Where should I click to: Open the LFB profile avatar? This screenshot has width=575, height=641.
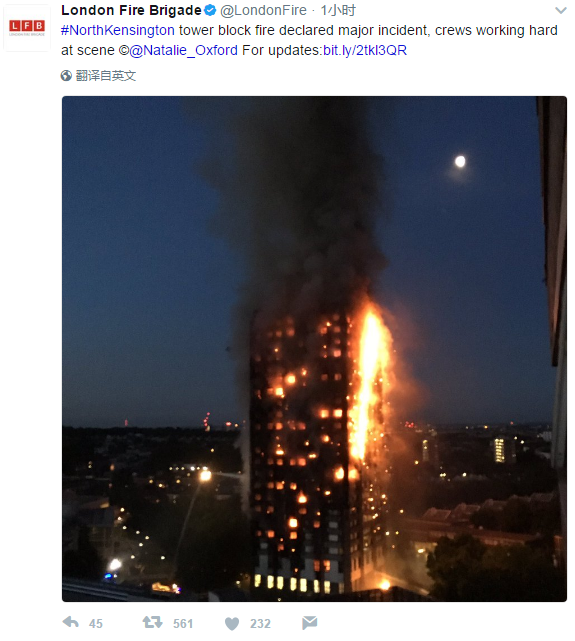[x=27, y=27]
